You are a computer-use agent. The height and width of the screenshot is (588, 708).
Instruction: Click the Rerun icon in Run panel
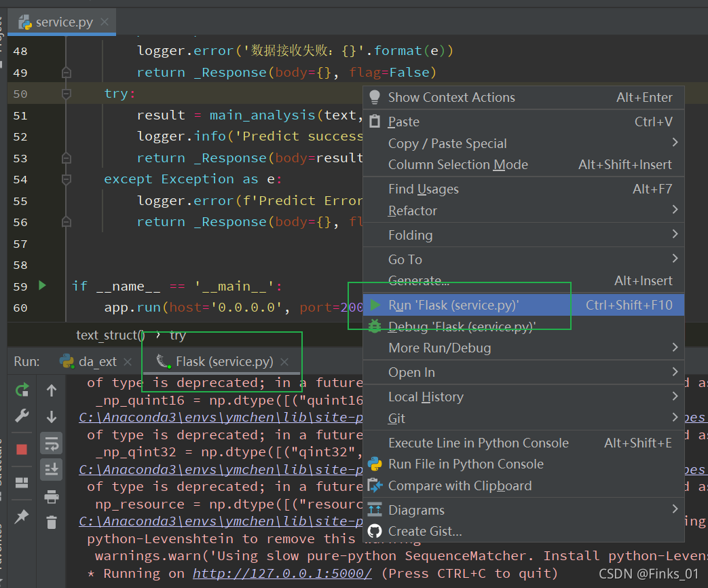click(x=22, y=390)
